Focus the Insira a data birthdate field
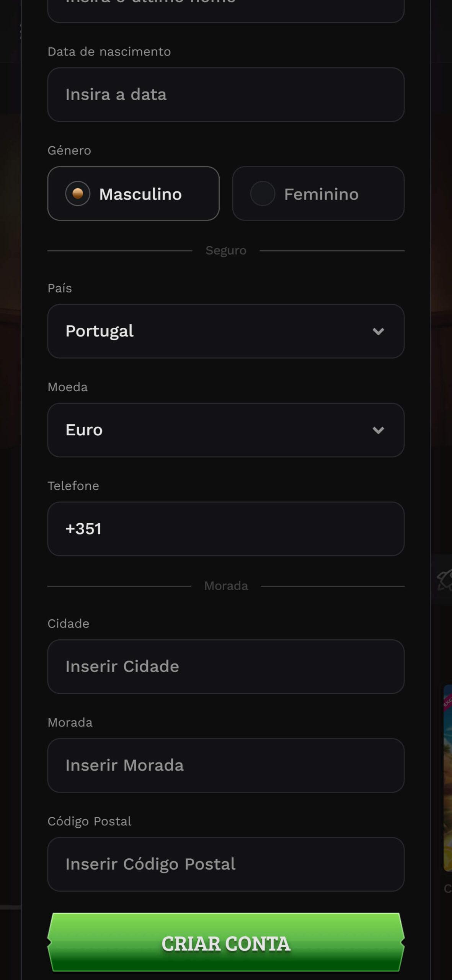This screenshot has height=980, width=452. (226, 95)
